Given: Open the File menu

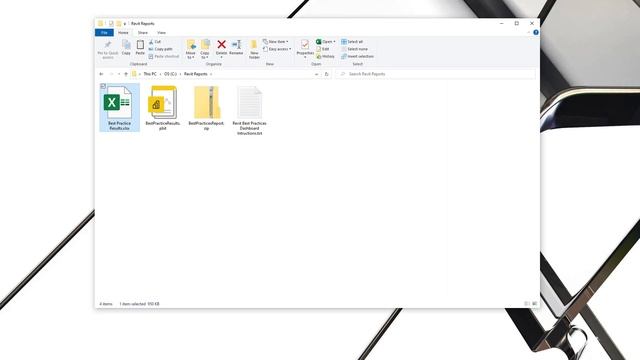Looking at the screenshot, I should click(x=104, y=32).
